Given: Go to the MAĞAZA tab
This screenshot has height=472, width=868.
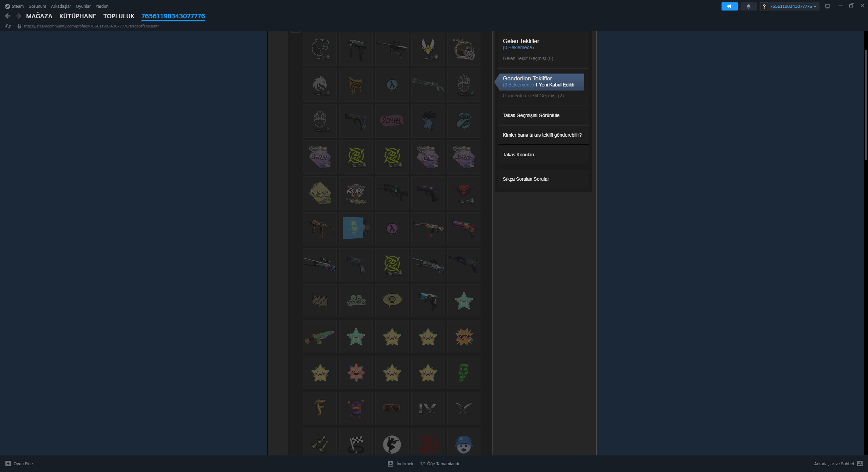Looking at the screenshot, I should [x=39, y=16].
